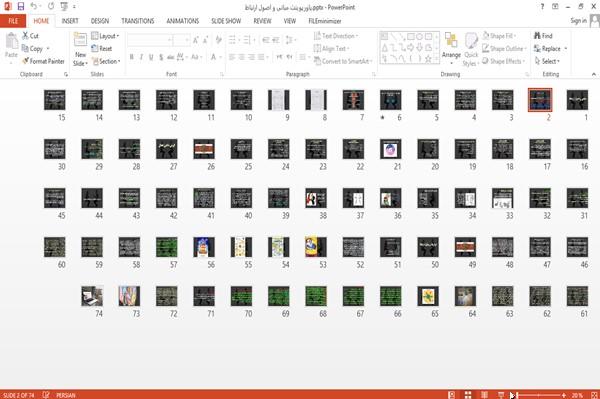Switch to Normal view in status bar
Viewport: 600px width, 399px height.
tap(452, 395)
